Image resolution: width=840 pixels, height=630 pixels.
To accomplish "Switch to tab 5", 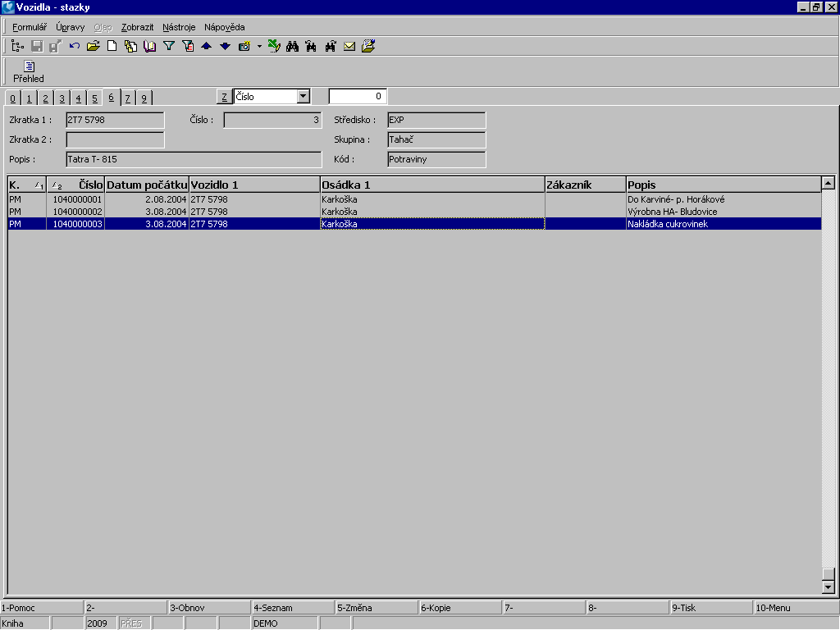I will [x=95, y=98].
